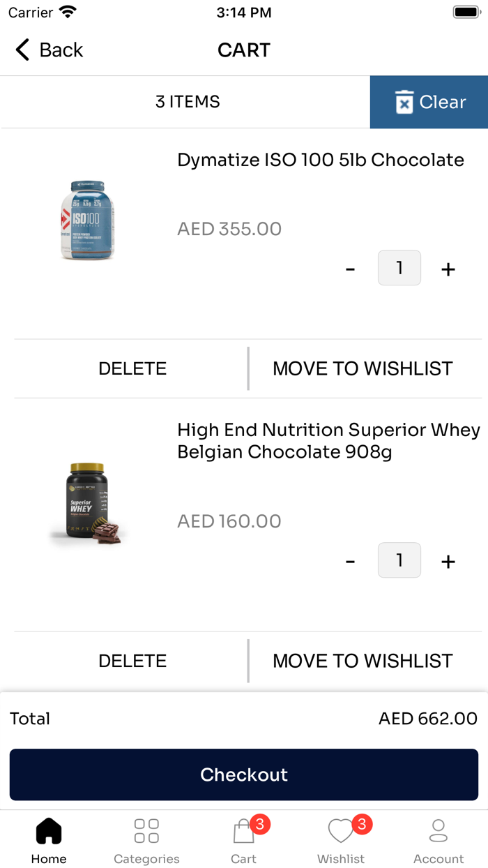Increase quantity of Dymatize ISO 100

(448, 267)
